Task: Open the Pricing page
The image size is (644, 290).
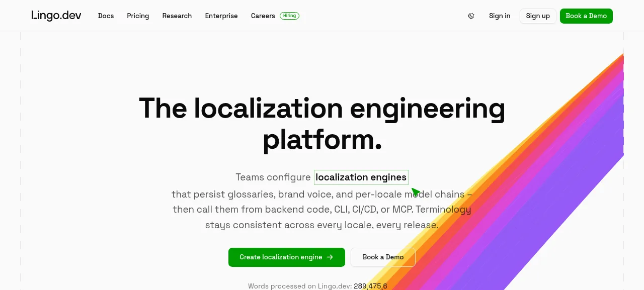Action: pos(138,16)
